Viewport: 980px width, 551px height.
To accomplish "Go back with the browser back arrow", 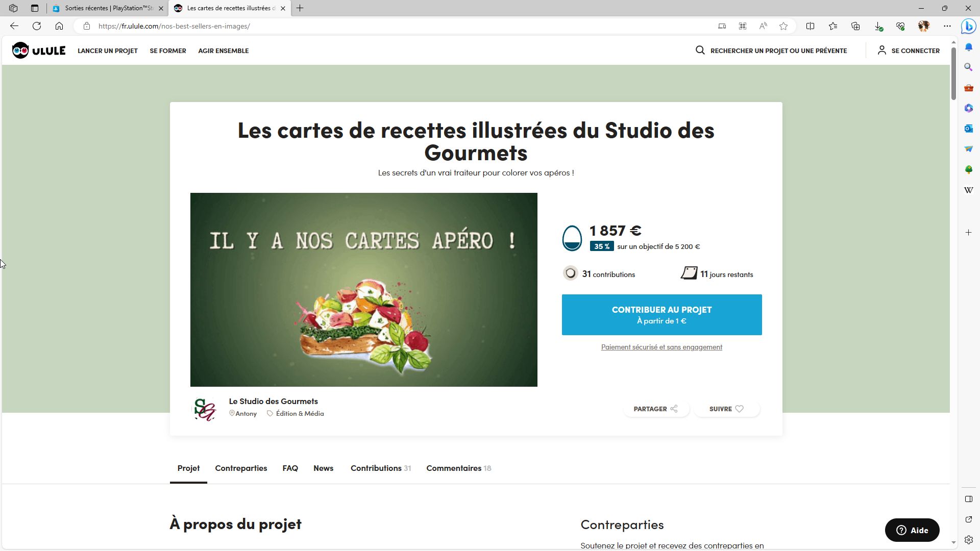I will pos(14,26).
